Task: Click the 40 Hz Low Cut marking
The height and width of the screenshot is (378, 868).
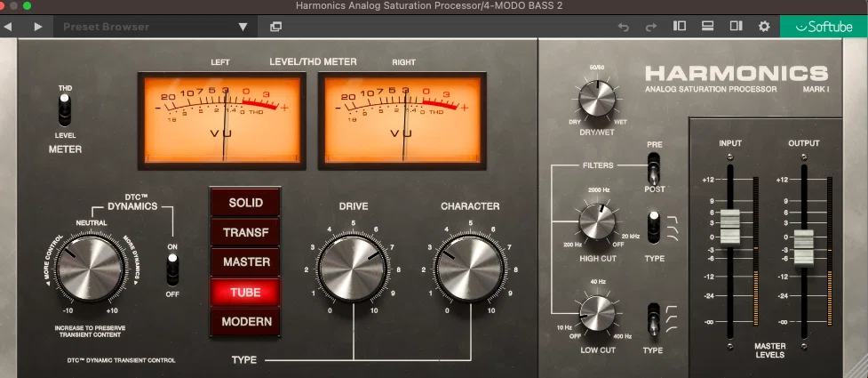Action: [x=598, y=282]
